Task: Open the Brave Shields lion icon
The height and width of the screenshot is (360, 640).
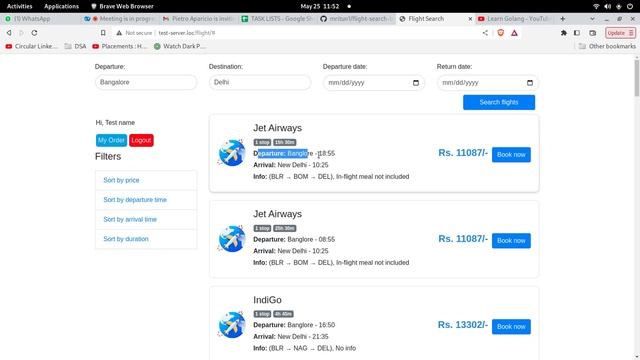Action: [500, 33]
